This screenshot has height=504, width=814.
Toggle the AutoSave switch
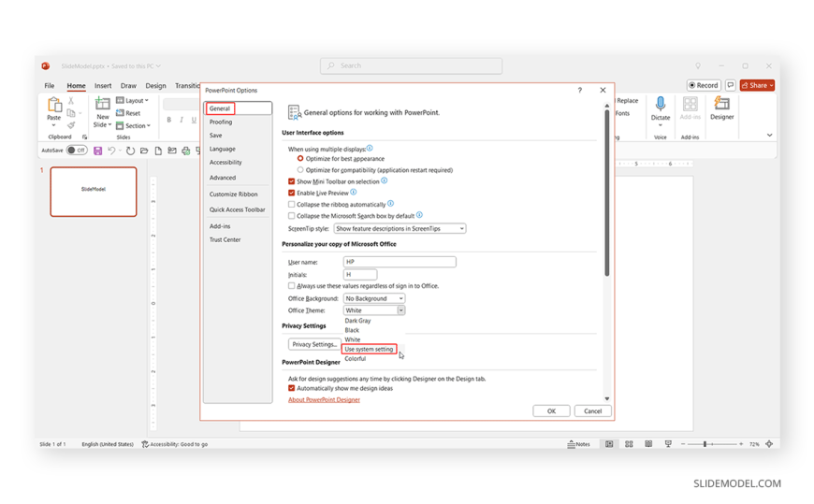click(x=77, y=151)
